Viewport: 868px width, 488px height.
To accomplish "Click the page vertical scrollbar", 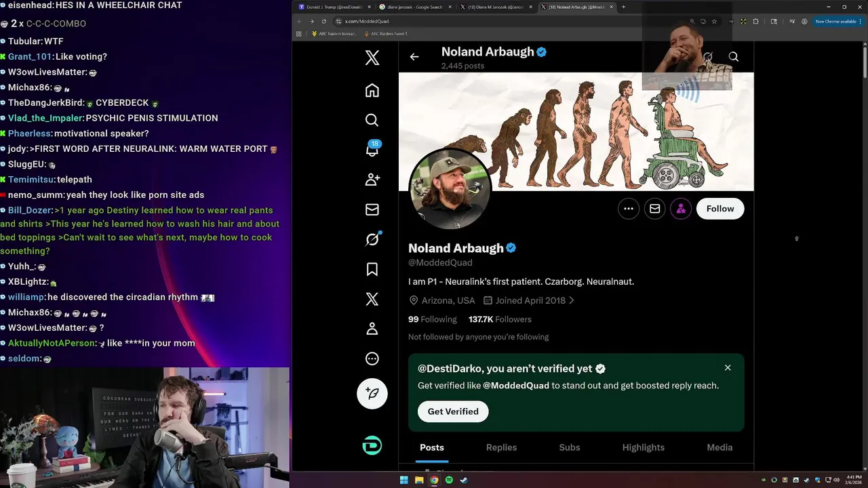I will (x=865, y=61).
